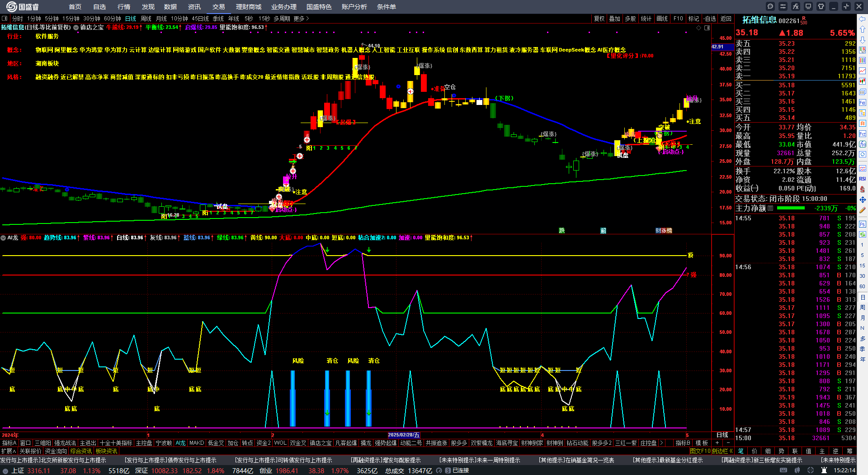
Task: Open the 图文F10 link
Action: (x=700, y=451)
